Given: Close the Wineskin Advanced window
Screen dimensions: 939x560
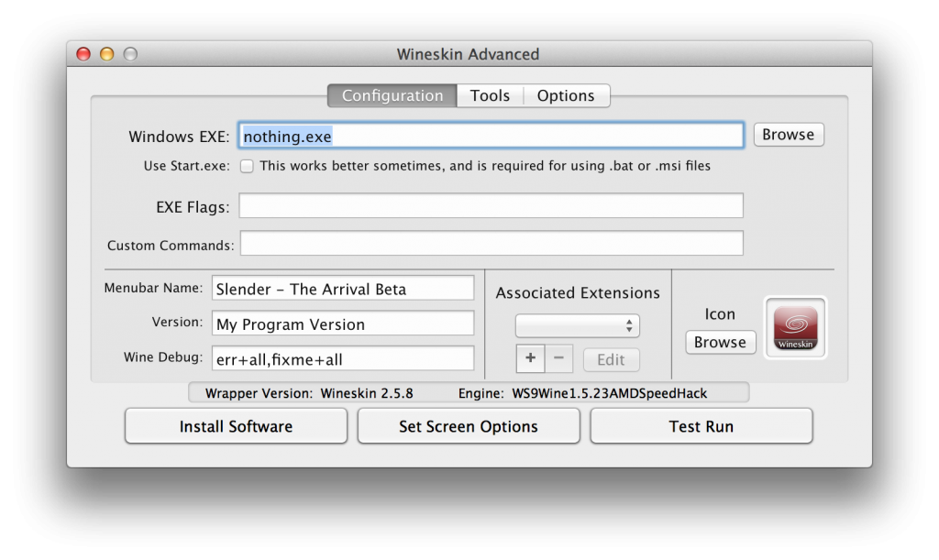Looking at the screenshot, I should point(83,54).
